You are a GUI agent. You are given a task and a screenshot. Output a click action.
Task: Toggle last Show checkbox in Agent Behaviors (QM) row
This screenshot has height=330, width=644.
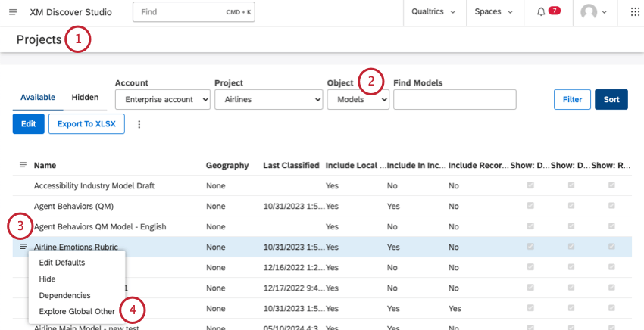(x=611, y=206)
